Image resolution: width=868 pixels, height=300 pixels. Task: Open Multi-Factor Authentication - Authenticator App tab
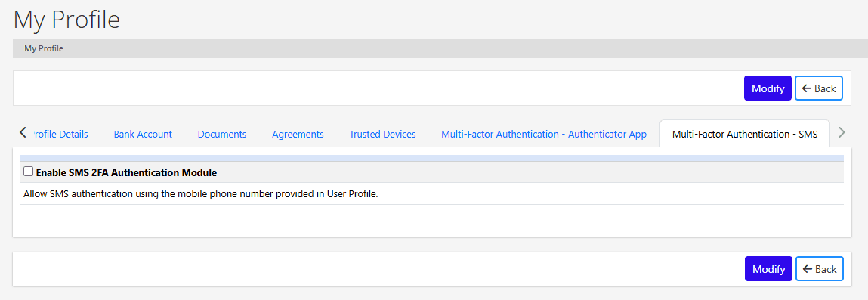[544, 134]
